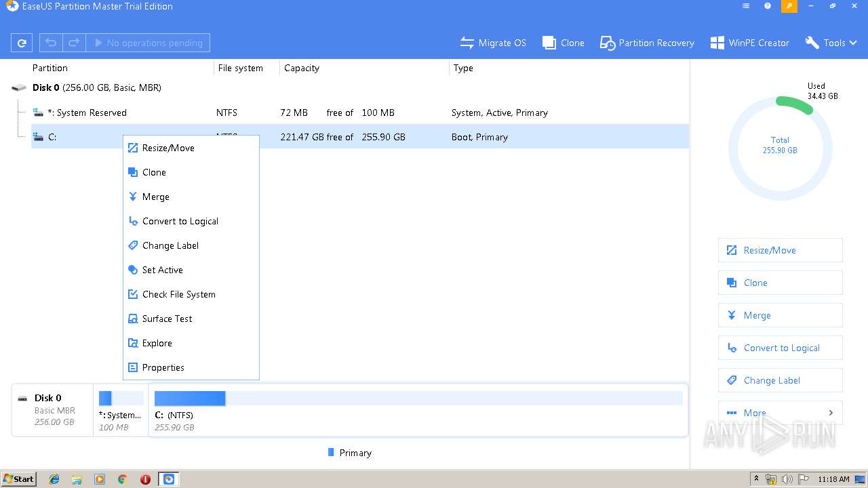Choose Convert to Logical in context menu
The image size is (868, 488).
pos(191,221)
